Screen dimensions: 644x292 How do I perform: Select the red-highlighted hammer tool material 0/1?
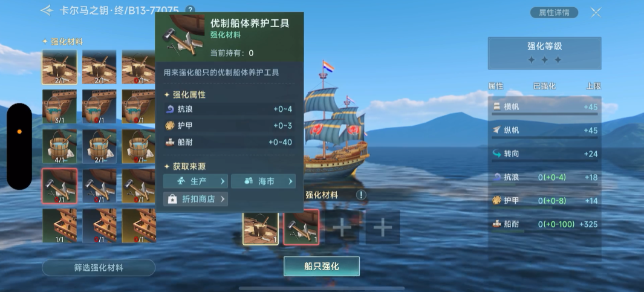[59, 186]
